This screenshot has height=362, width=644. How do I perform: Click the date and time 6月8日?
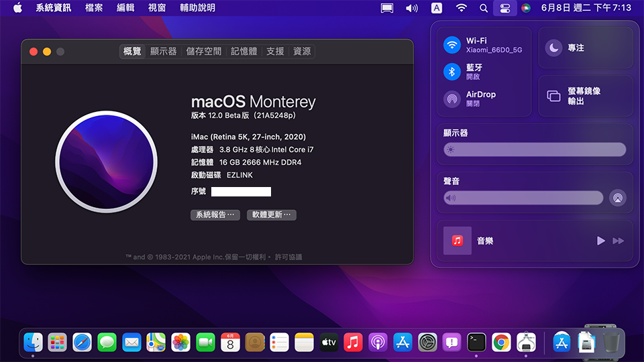point(586,8)
